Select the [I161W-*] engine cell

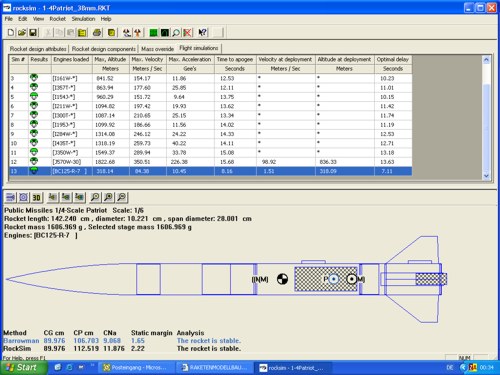pyautogui.click(x=71, y=78)
